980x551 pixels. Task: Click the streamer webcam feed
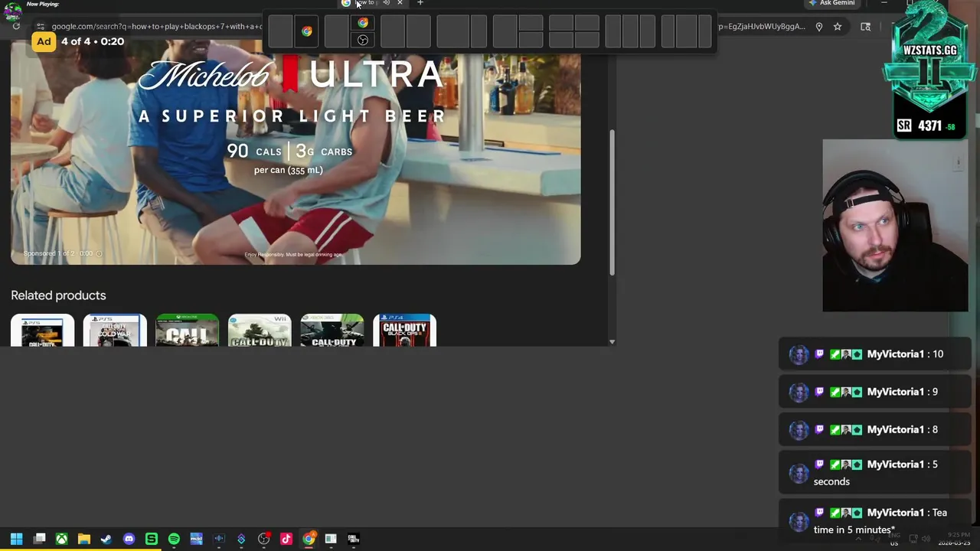(x=895, y=226)
